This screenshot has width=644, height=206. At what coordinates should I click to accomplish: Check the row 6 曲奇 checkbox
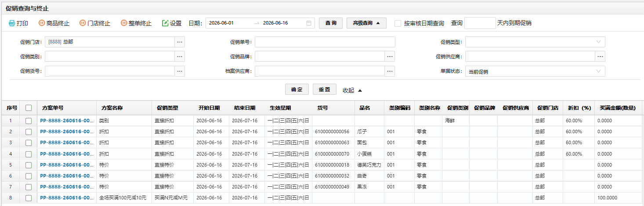coord(29,176)
